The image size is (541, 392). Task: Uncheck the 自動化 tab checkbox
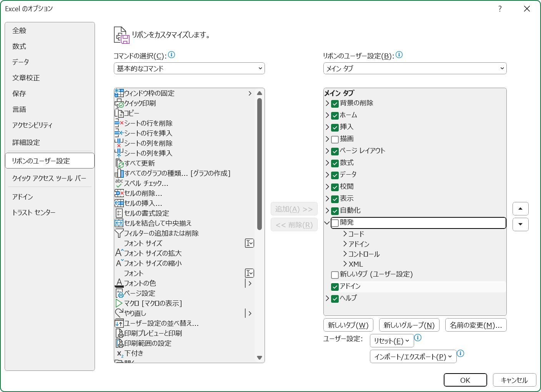click(x=335, y=211)
